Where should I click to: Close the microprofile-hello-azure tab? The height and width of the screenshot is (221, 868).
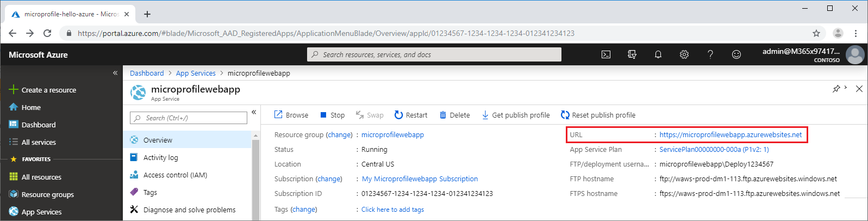[x=127, y=14]
